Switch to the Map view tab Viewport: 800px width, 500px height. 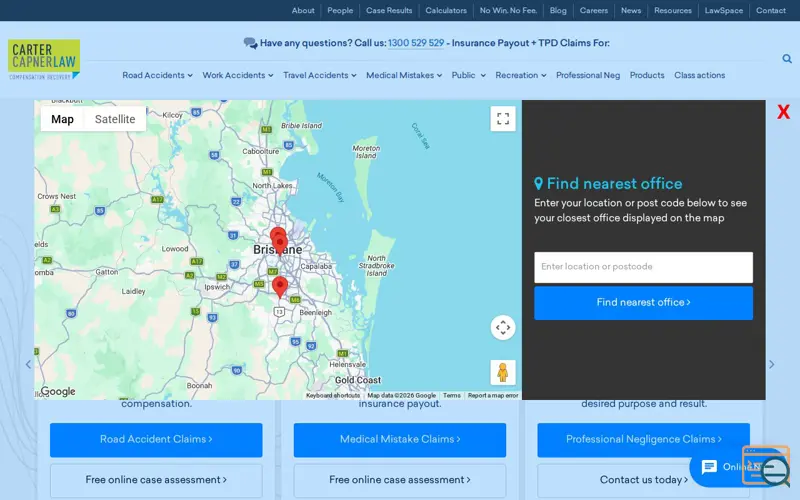click(62, 119)
